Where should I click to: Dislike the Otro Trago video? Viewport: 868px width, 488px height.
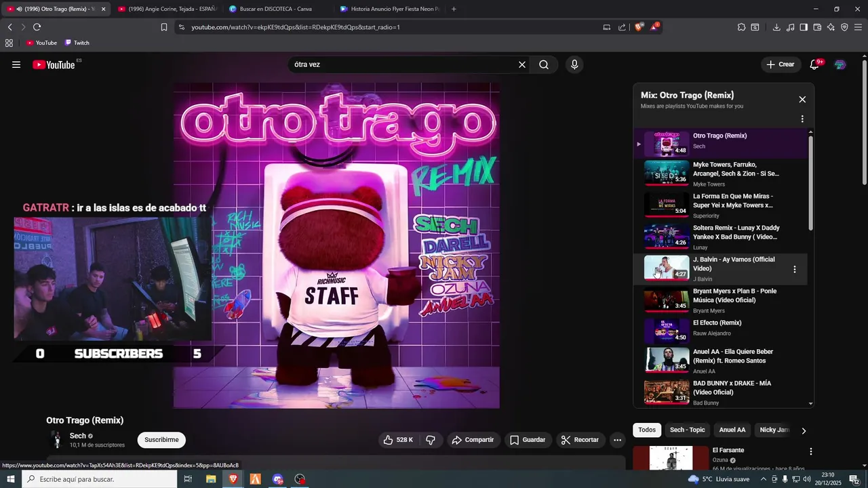tap(430, 440)
